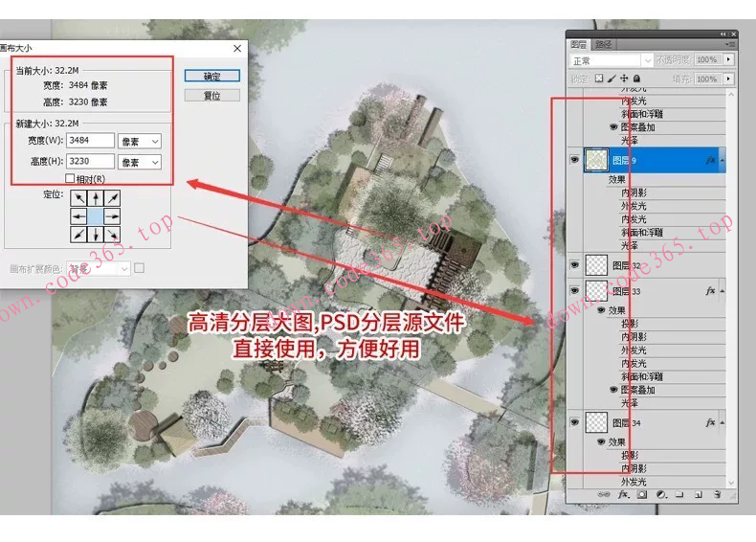Screen dimensions: 756x542
Task: Click layers list scrollbar down arrow
Action: coord(731,483)
